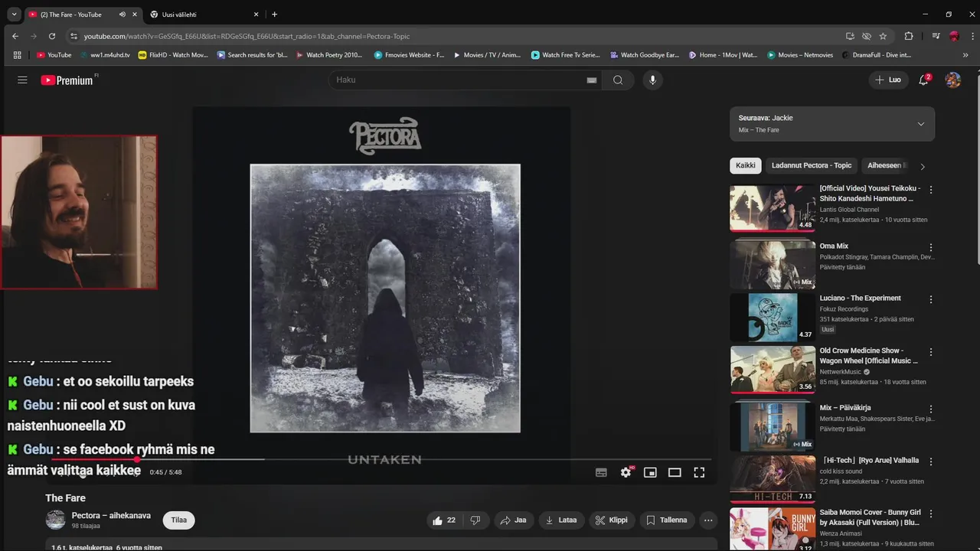Switch to the Uusi välilehti tab

[x=204, y=15]
